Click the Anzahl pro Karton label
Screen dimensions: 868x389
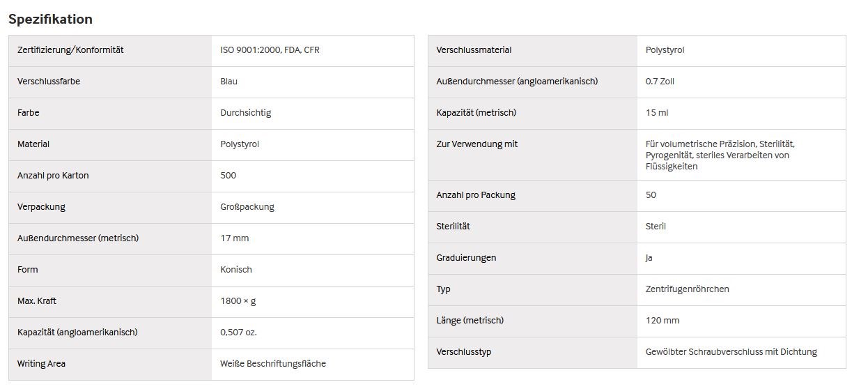pyautogui.click(x=53, y=176)
